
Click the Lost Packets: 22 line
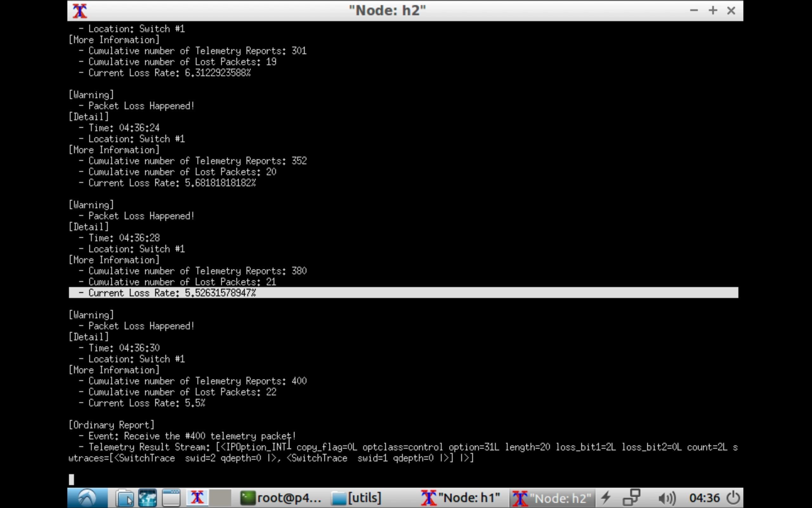point(178,392)
